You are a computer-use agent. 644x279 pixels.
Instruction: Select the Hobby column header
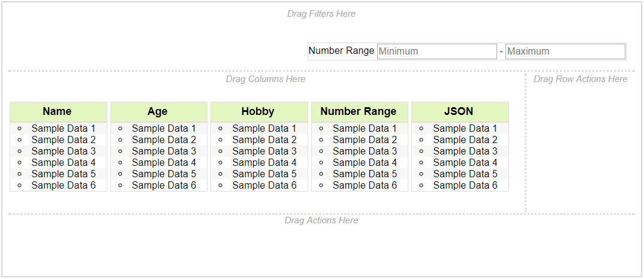click(x=258, y=111)
